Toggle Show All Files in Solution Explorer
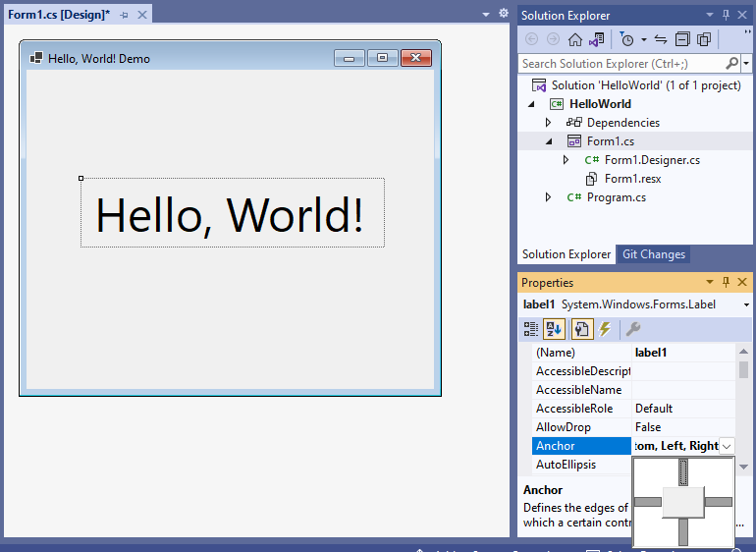 [x=704, y=39]
